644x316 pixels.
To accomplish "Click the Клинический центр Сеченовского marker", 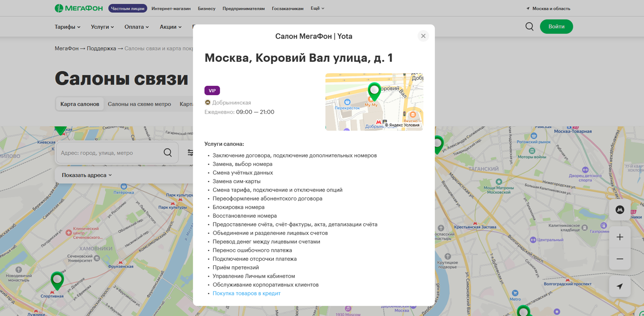I will coord(69,233).
